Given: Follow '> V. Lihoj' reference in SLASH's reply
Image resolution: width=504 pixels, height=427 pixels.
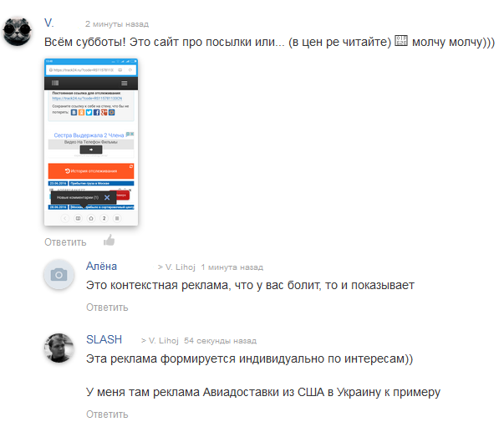Looking at the screenshot, I should pos(160,341).
